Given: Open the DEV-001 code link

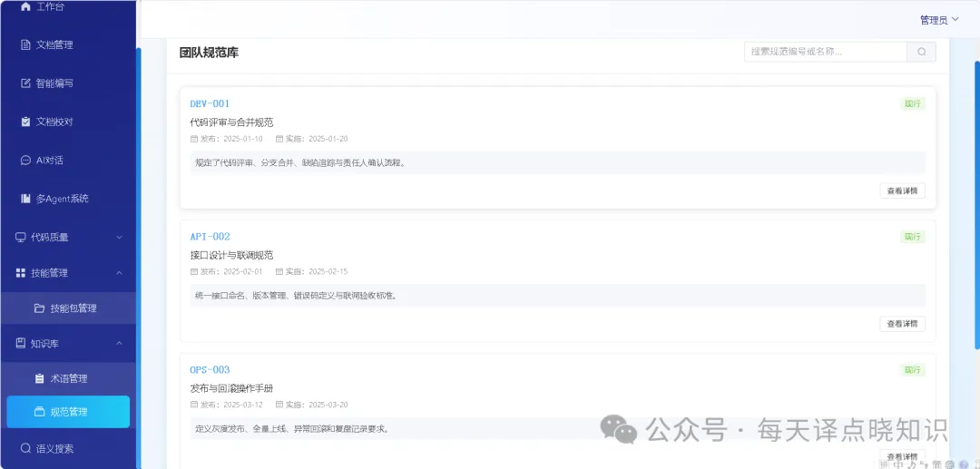Looking at the screenshot, I should point(210,103).
